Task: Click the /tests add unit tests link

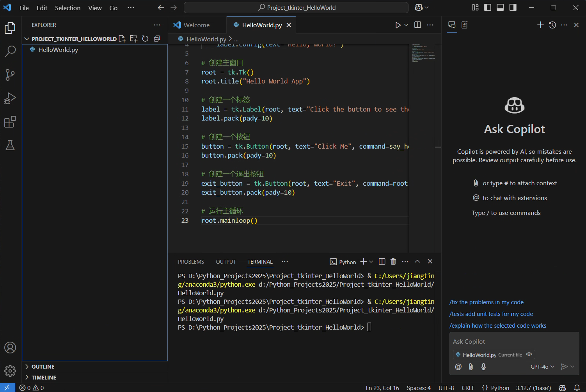Action: [491, 314]
